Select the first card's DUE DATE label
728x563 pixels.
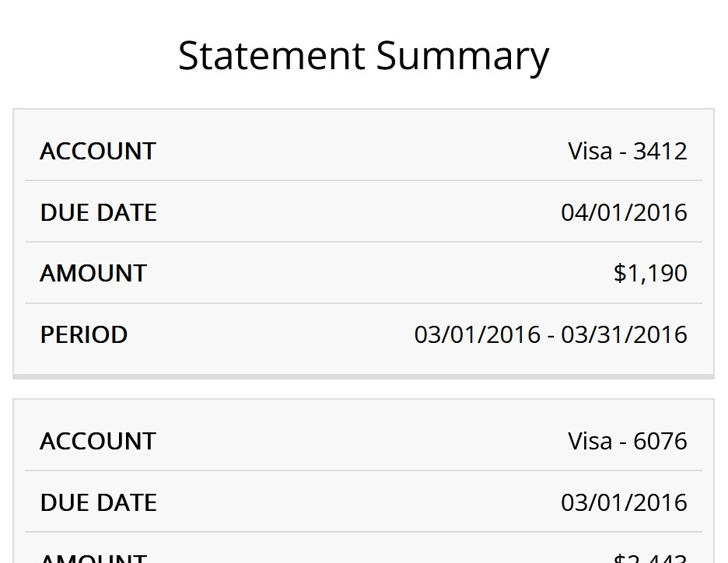pyautogui.click(x=99, y=212)
